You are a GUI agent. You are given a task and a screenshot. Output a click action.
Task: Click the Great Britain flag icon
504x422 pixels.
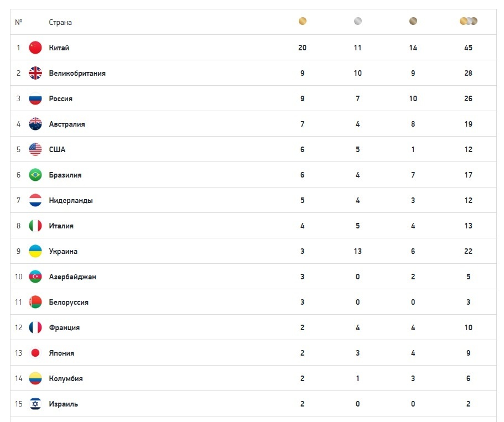pos(35,73)
